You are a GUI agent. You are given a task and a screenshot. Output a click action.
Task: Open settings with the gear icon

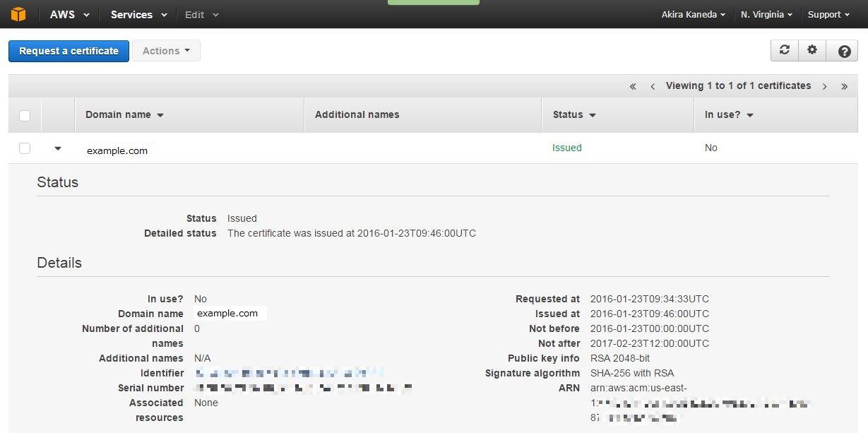point(812,50)
